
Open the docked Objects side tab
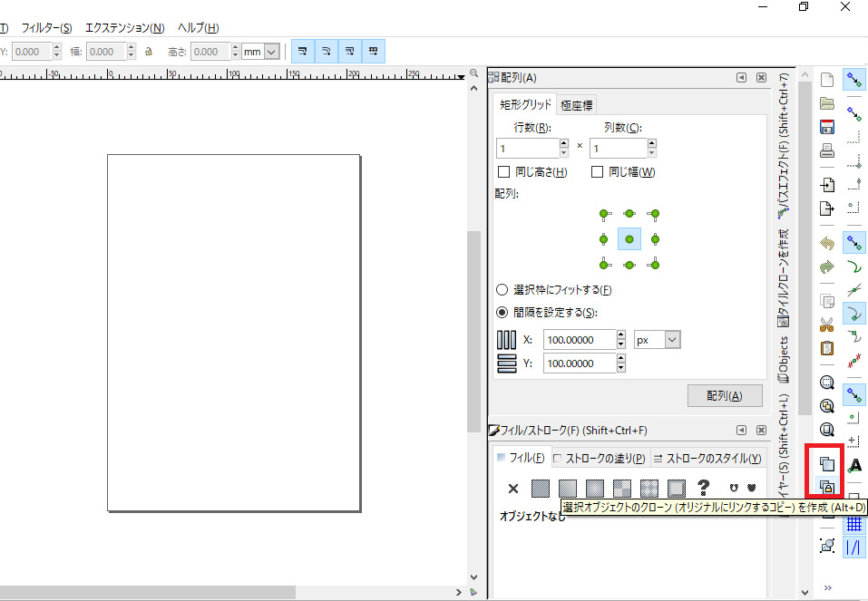(x=784, y=360)
